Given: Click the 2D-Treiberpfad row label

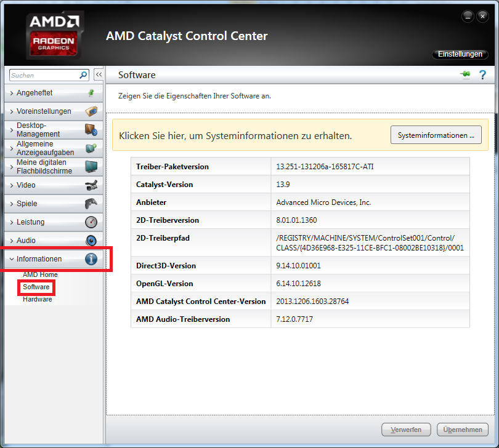Looking at the screenshot, I should pyautogui.click(x=163, y=238).
